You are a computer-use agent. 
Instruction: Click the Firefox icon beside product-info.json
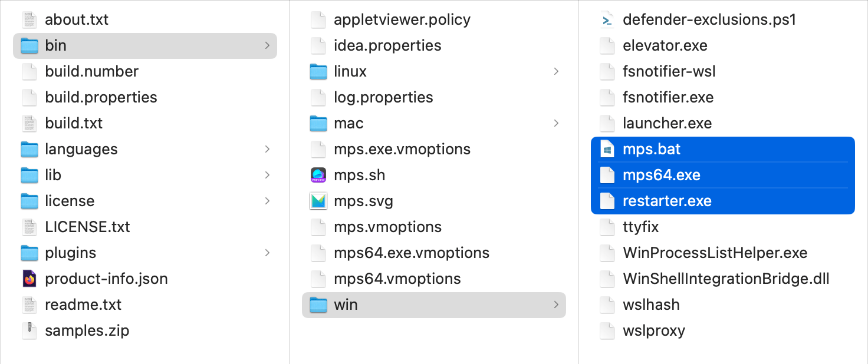(x=29, y=279)
